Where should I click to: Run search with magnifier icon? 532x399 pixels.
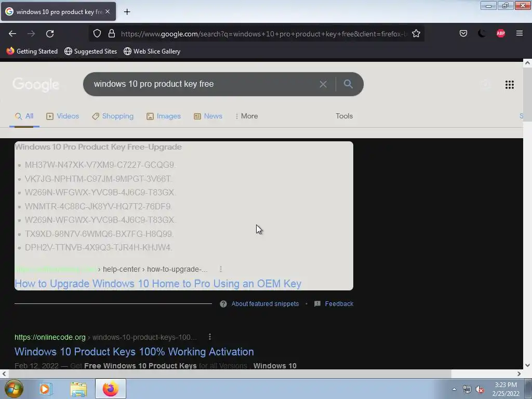tap(348, 84)
